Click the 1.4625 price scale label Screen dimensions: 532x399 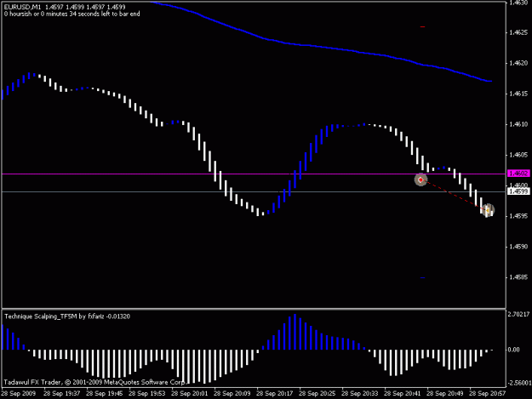pos(518,32)
